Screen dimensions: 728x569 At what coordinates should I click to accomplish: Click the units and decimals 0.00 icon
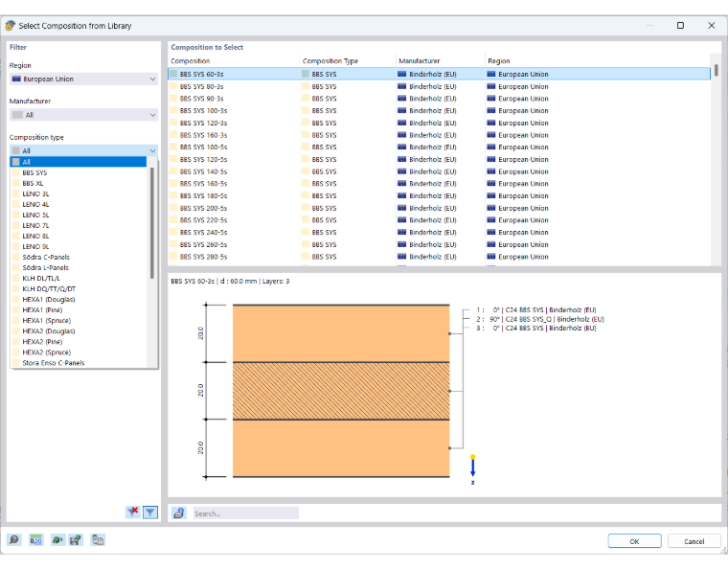[x=35, y=539]
